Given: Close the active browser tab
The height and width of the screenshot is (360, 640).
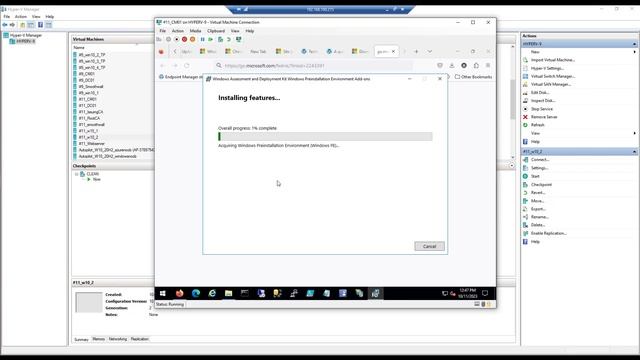Looking at the screenshot, I should point(393,51).
